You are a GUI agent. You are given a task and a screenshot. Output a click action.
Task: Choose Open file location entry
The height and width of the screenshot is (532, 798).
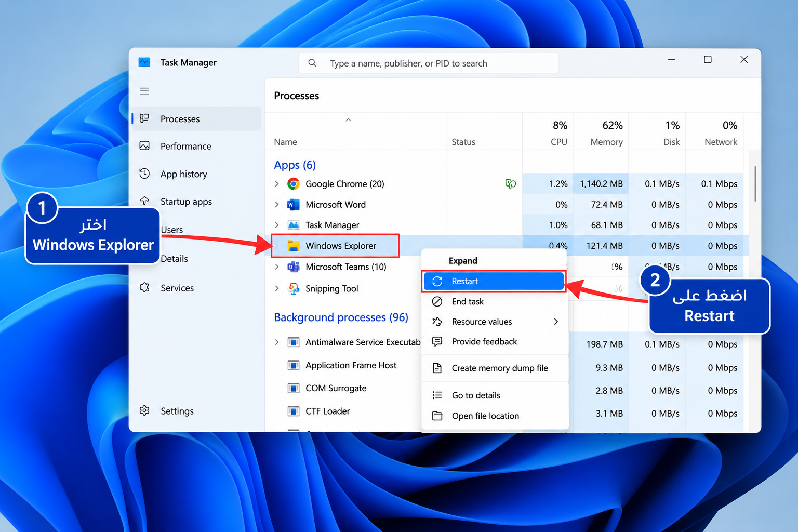(494, 416)
